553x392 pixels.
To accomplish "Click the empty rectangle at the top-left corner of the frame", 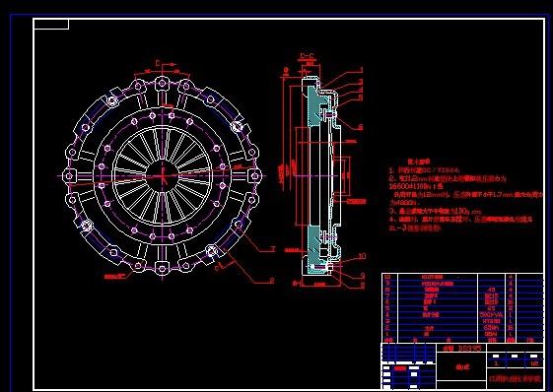I will [x=51, y=25].
